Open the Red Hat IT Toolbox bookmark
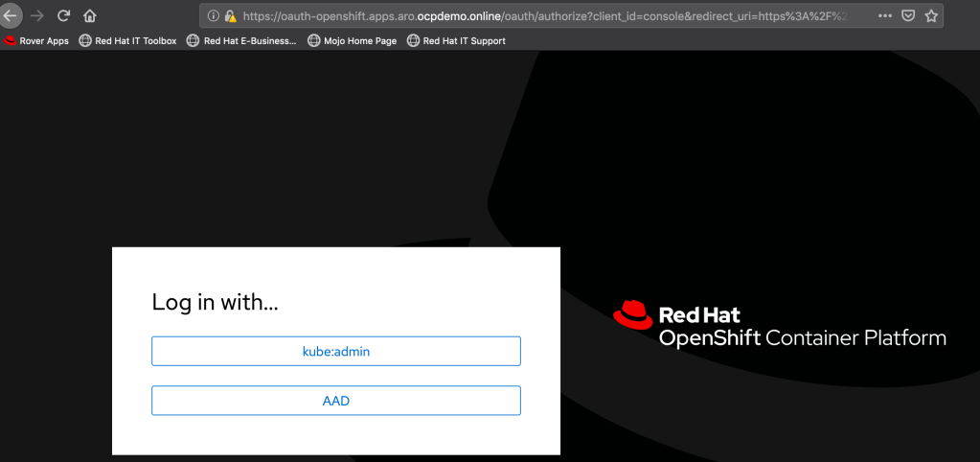The image size is (980, 462). tap(127, 41)
